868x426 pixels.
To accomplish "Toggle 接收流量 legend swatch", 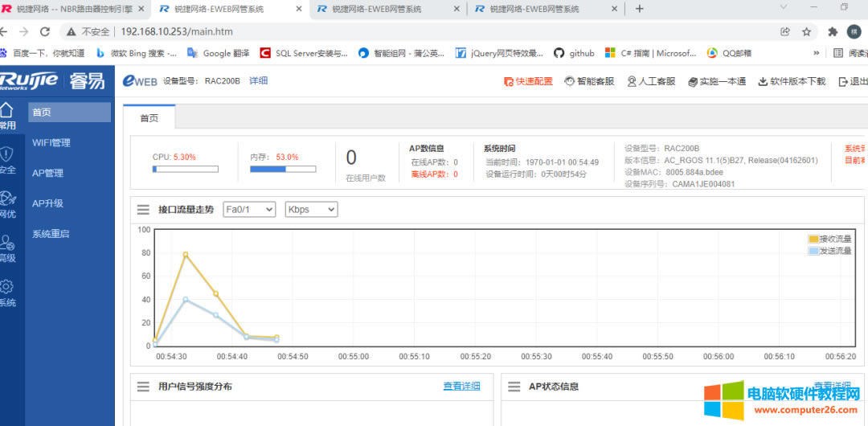I will 813,239.
